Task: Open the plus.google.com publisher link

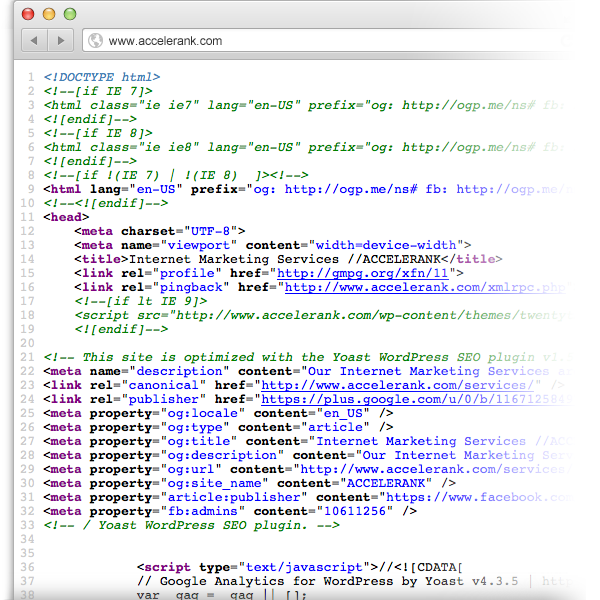Action: click(x=415, y=399)
